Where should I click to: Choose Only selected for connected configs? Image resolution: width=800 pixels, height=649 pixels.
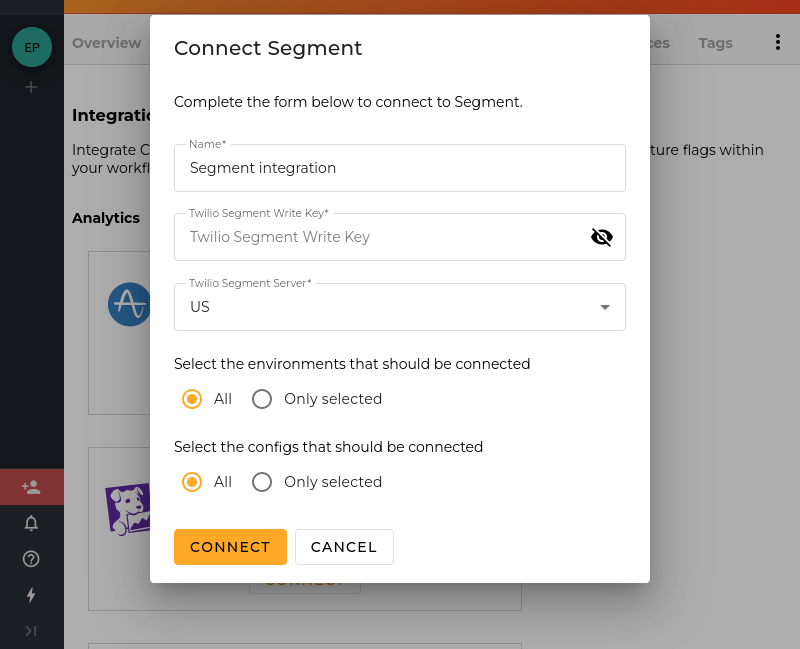point(262,482)
